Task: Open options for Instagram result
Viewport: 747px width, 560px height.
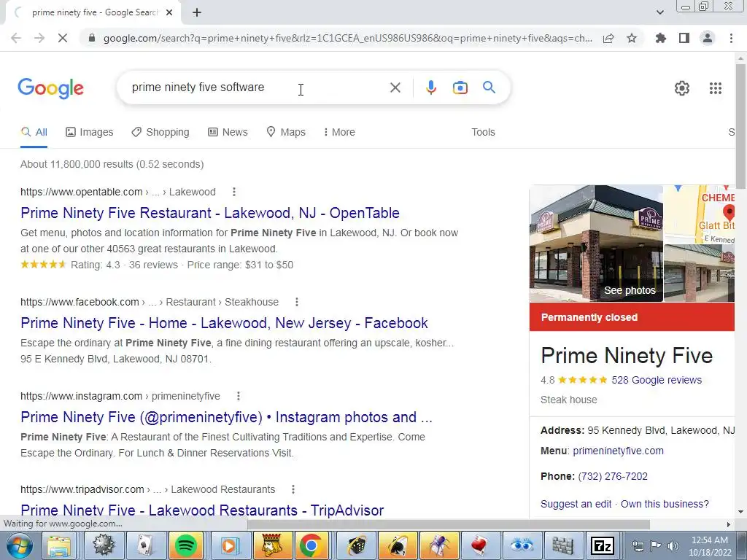Action: click(239, 396)
